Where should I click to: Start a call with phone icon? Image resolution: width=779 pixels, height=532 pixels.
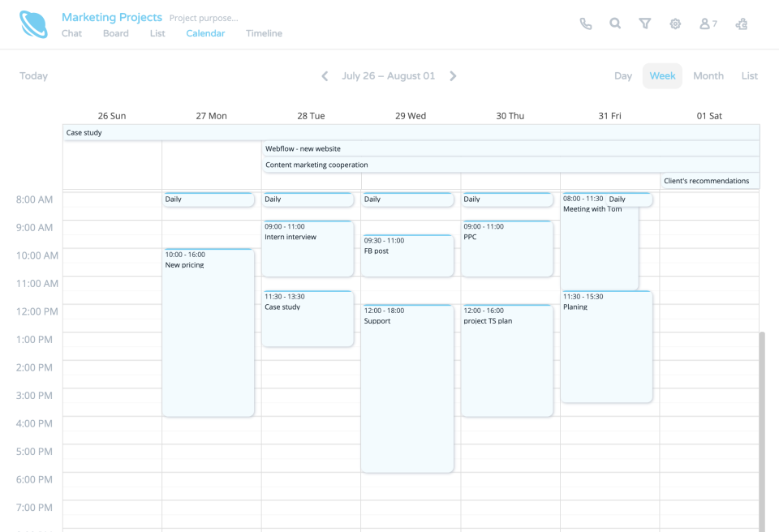tap(586, 24)
